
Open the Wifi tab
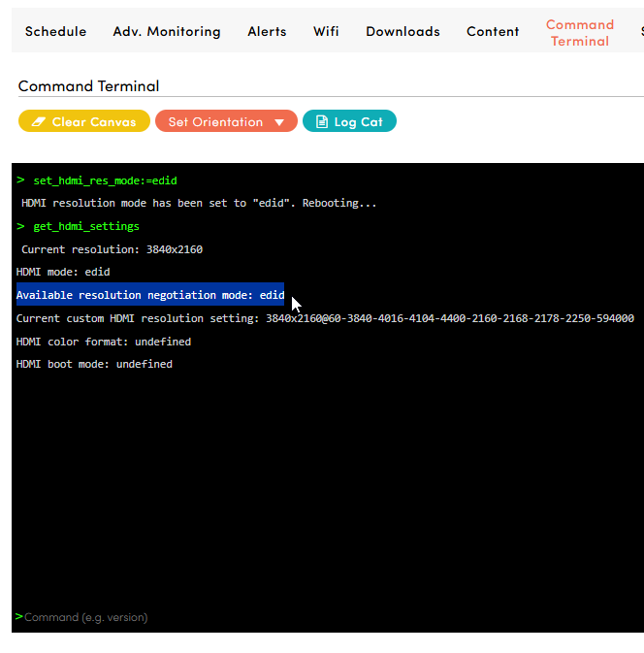point(326,32)
